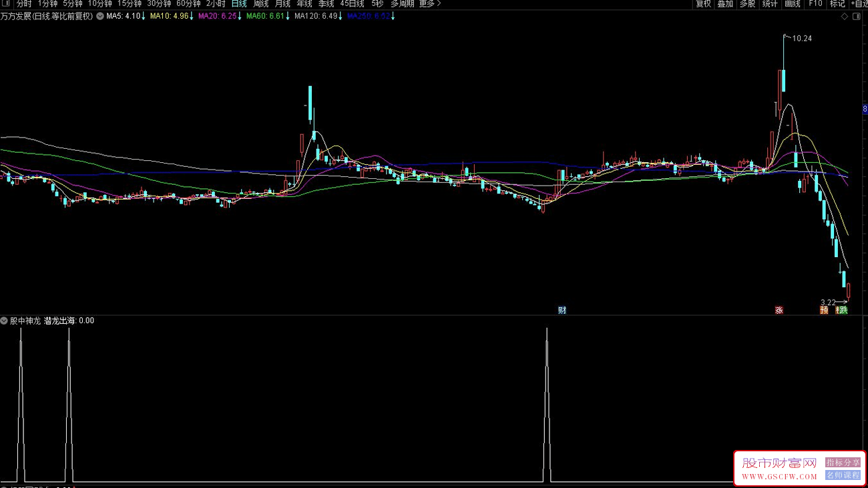
Task: Click the green 跌 event marker
Action: pos(843,310)
